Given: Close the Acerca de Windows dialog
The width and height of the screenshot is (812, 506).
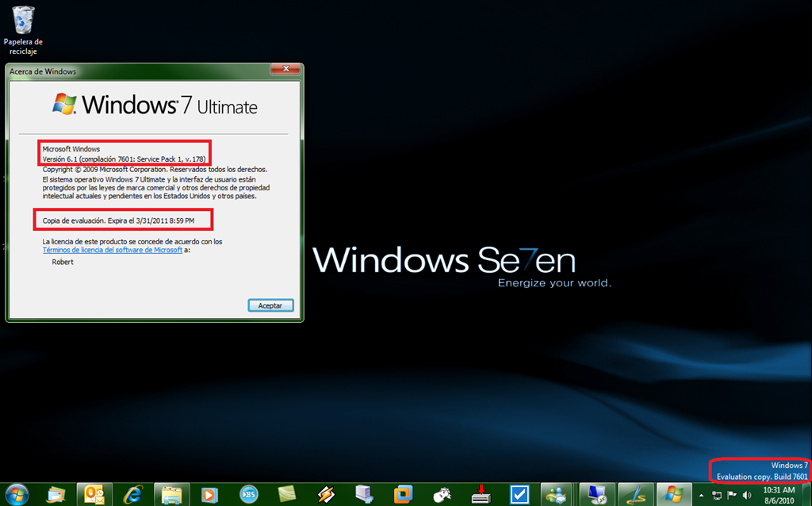Looking at the screenshot, I should tap(285, 70).
